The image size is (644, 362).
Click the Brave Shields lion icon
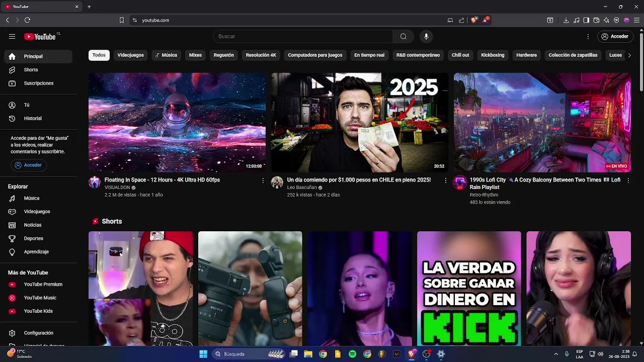pos(473,20)
